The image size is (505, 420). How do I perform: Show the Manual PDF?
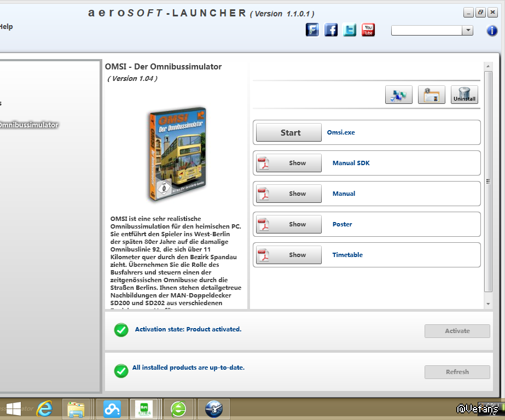(288, 194)
